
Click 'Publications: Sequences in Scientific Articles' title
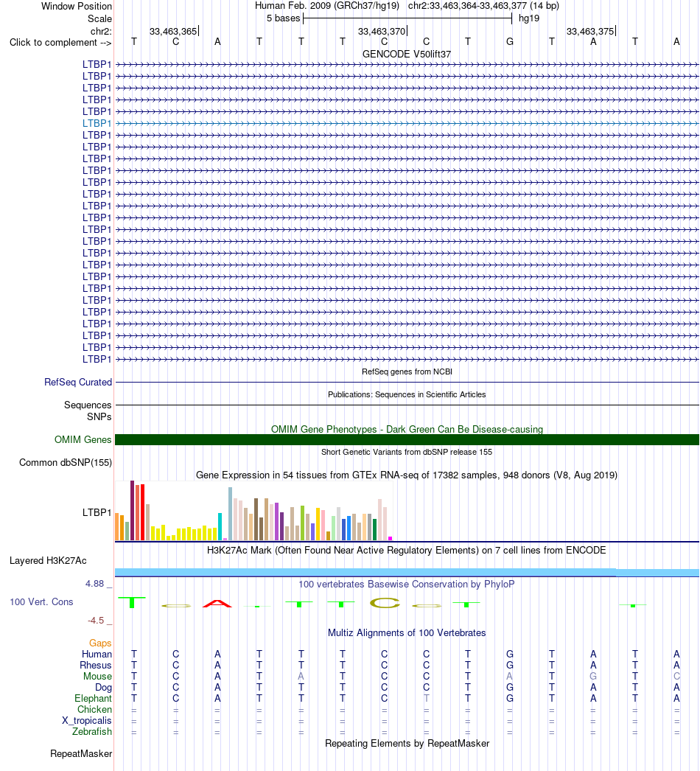click(407, 394)
